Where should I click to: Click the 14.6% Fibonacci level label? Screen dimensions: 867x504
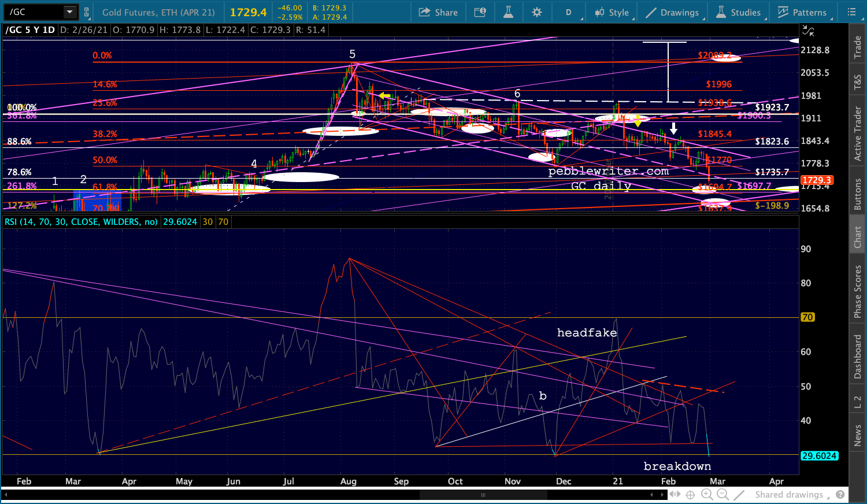click(105, 84)
